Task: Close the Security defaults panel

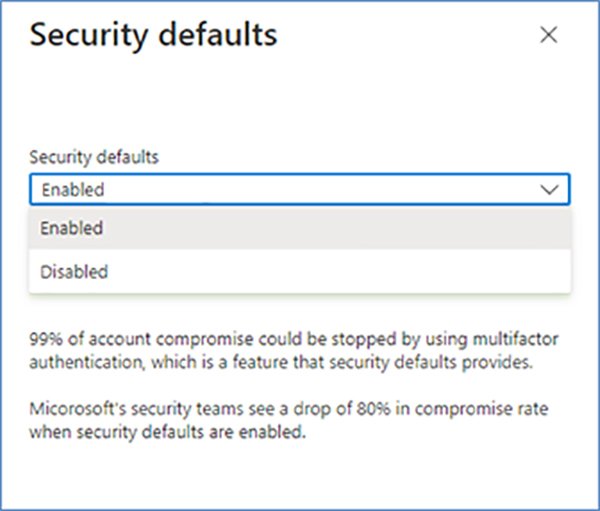Action: pyautogui.click(x=548, y=35)
